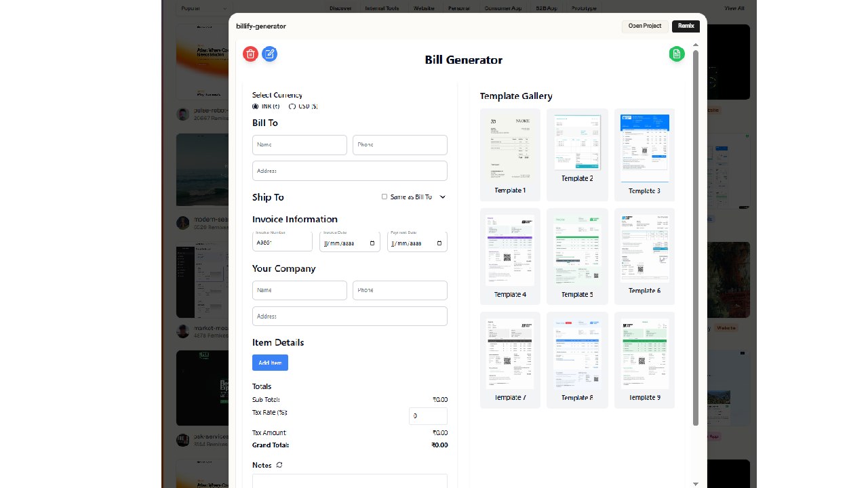Select the Template 5 thumbnail
Viewport: 868px width, 488px height.
pyautogui.click(x=577, y=256)
